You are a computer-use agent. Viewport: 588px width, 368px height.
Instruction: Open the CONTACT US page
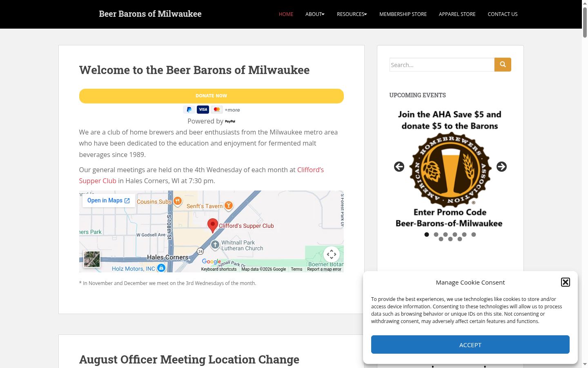pyautogui.click(x=503, y=14)
